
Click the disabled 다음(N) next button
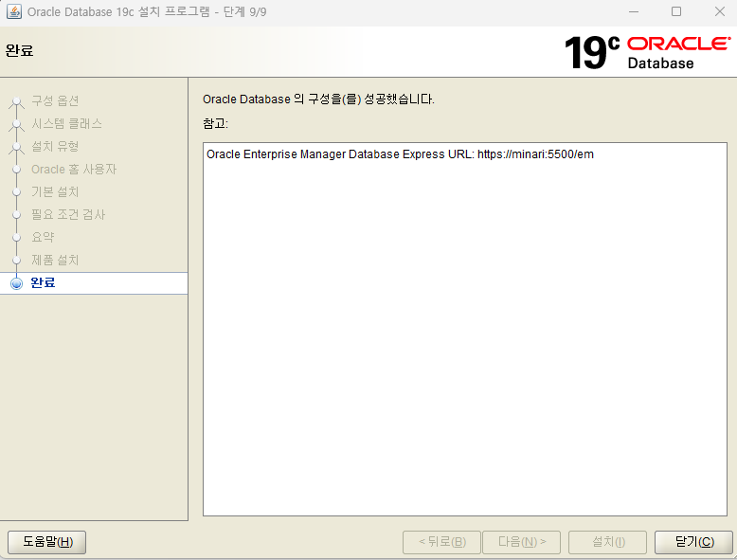coord(521,542)
